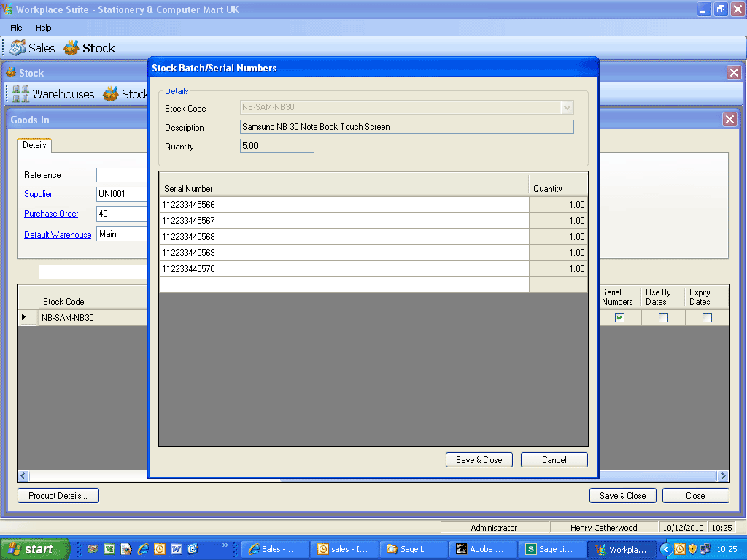
Task: Click the right arrow of horizontal scrollbar
Action: 723,475
